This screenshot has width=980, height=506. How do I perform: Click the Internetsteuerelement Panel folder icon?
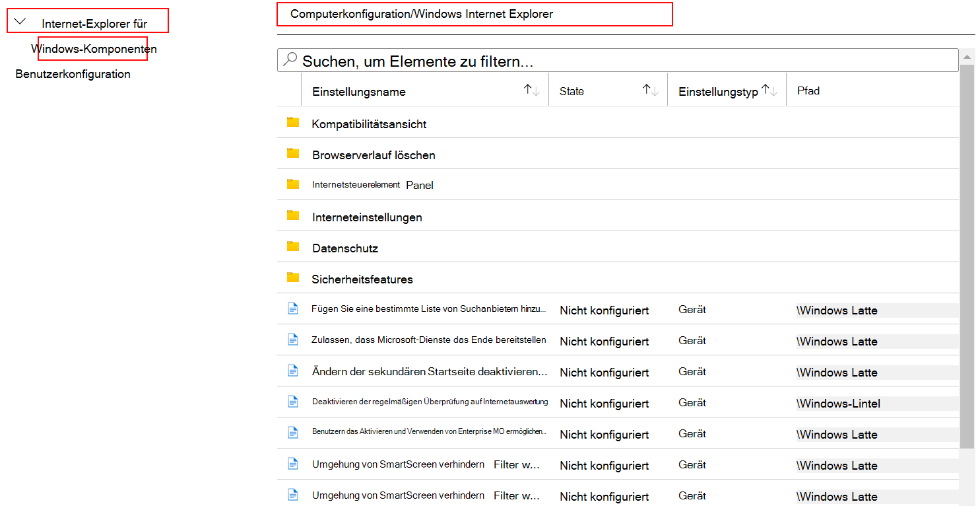[293, 184]
